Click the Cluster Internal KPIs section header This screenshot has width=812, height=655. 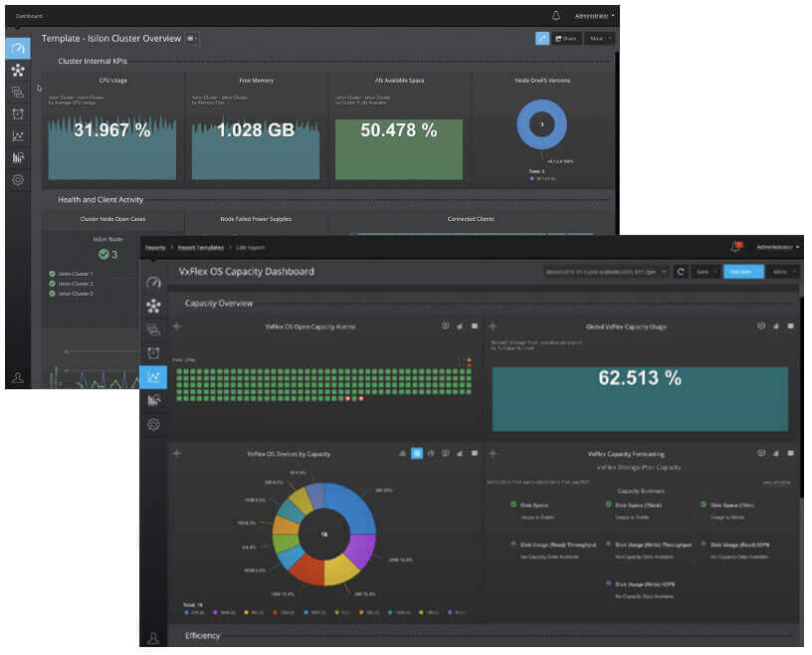(93, 61)
